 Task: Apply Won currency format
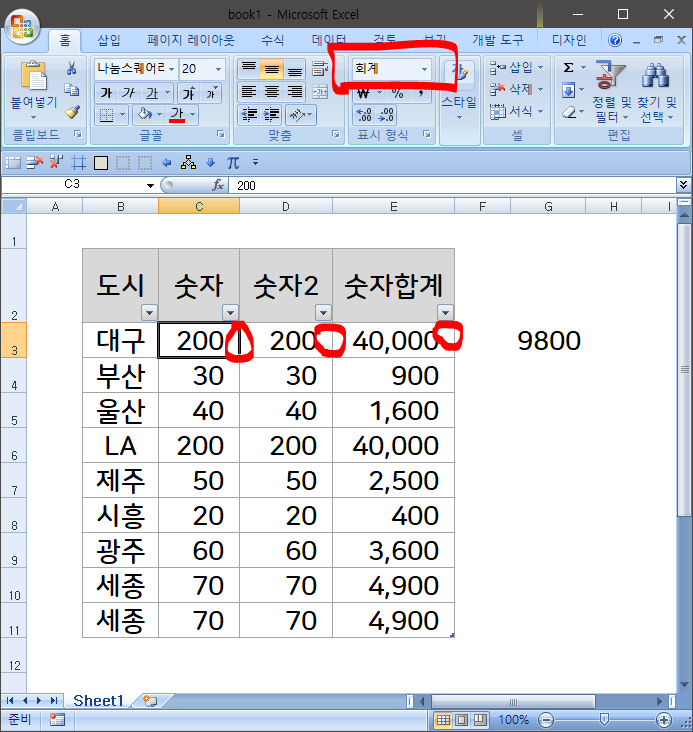pos(363,93)
